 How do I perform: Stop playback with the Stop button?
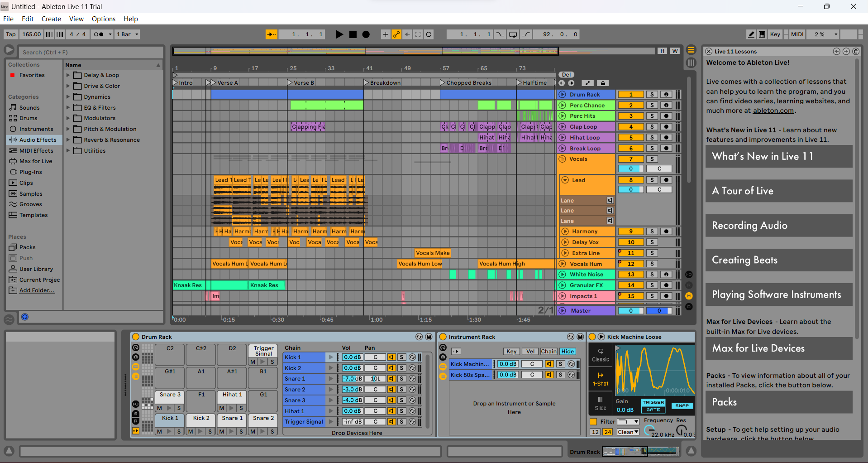pyautogui.click(x=353, y=34)
